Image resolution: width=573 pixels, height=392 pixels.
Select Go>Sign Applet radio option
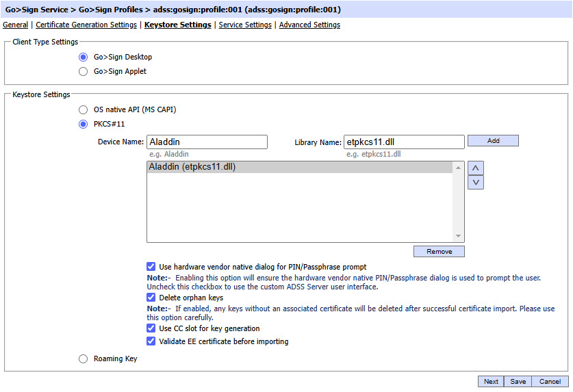point(83,71)
